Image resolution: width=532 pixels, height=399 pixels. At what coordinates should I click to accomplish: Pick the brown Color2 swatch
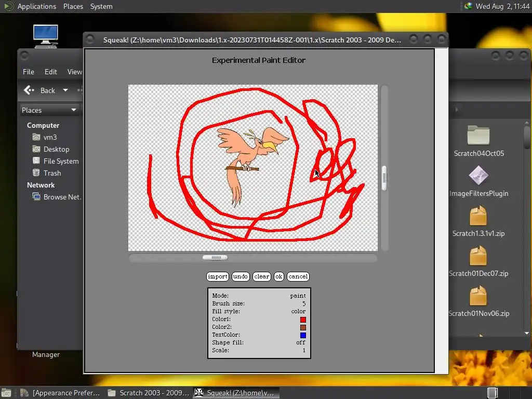pos(303,327)
